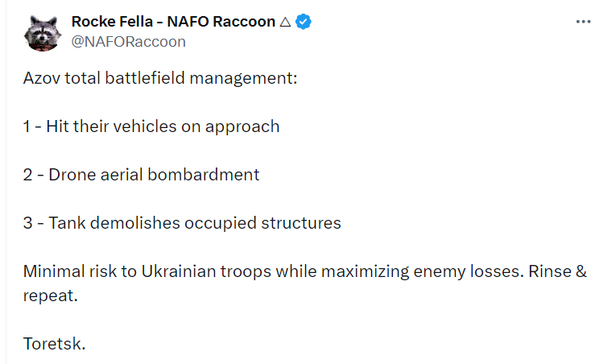Image resolution: width=591 pixels, height=364 pixels.
Task: Click the blue verified checkmark badge
Action: pos(303,22)
